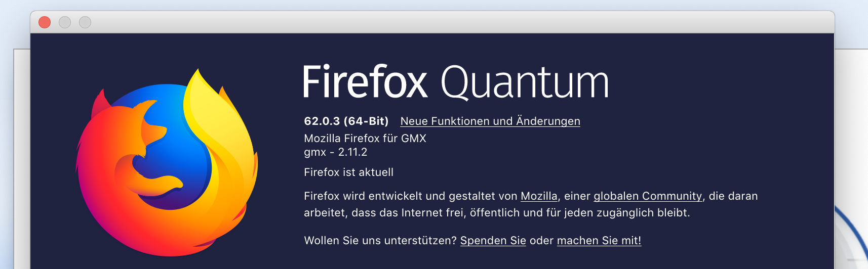Click the Mozilla Firefox für GMX text

click(365, 139)
